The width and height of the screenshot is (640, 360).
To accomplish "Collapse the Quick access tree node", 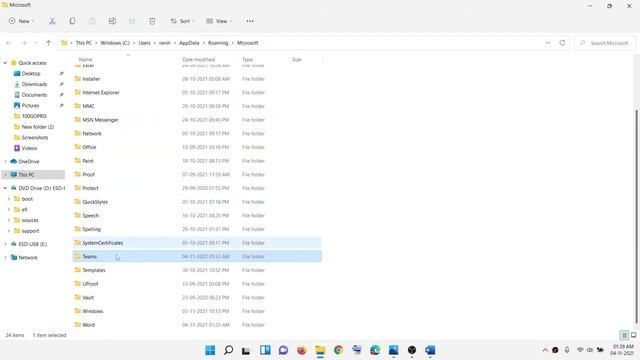I will (5, 63).
